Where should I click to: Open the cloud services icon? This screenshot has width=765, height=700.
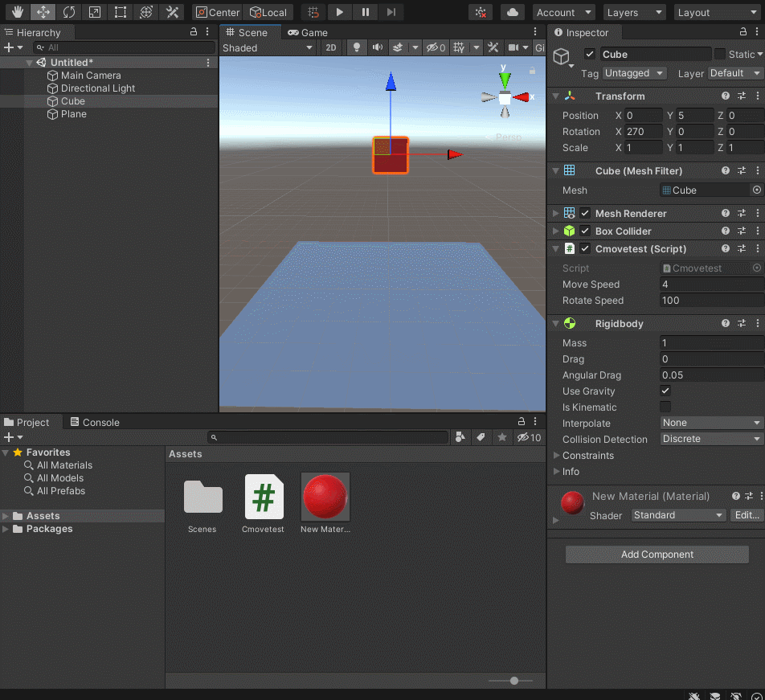tap(513, 12)
